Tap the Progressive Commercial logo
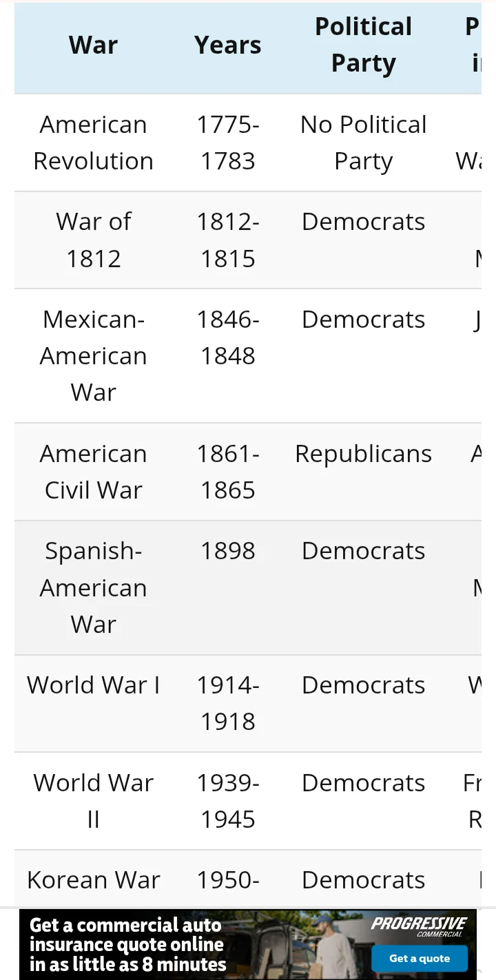This screenshot has height=980, width=496. pyautogui.click(x=419, y=926)
